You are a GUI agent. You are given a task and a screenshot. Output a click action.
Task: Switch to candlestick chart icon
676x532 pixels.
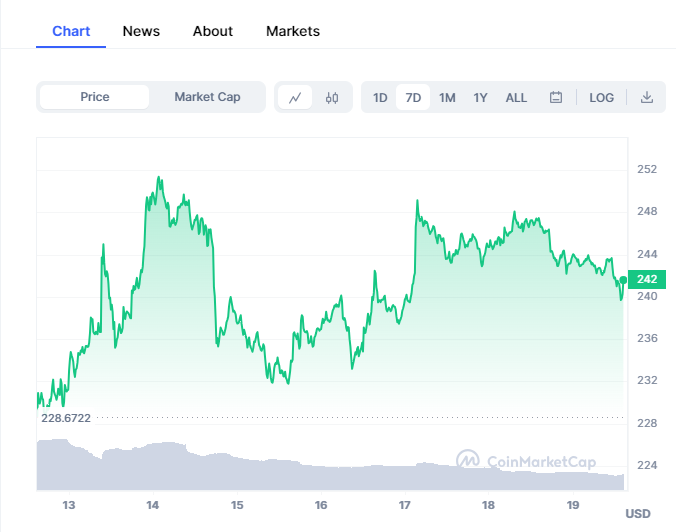(x=332, y=97)
